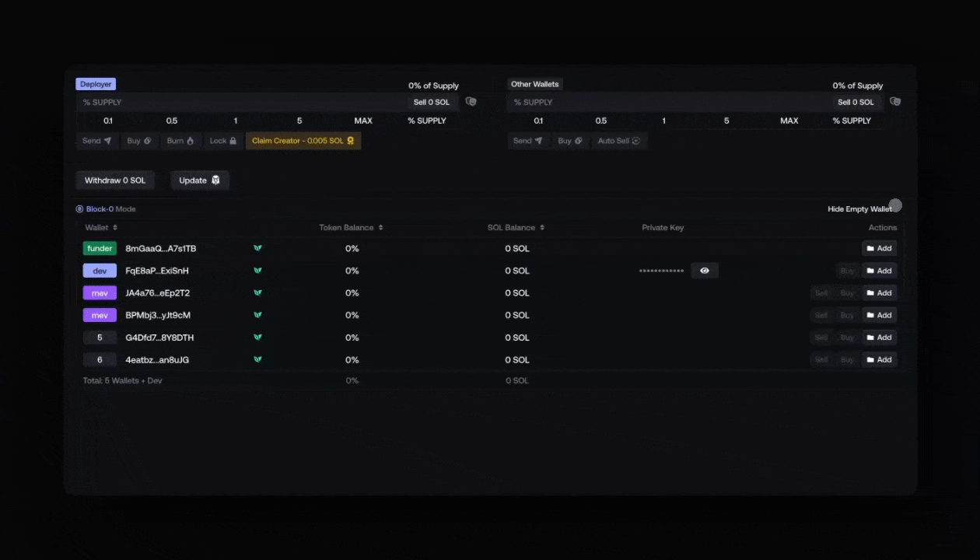Sort the table by Wallet column
Image resolution: width=980 pixels, height=560 pixels.
pos(101,228)
